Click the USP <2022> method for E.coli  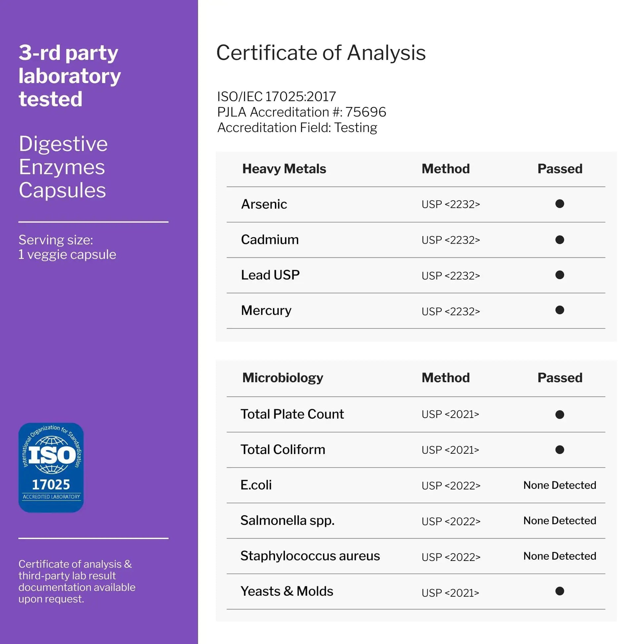pyautogui.click(x=451, y=485)
